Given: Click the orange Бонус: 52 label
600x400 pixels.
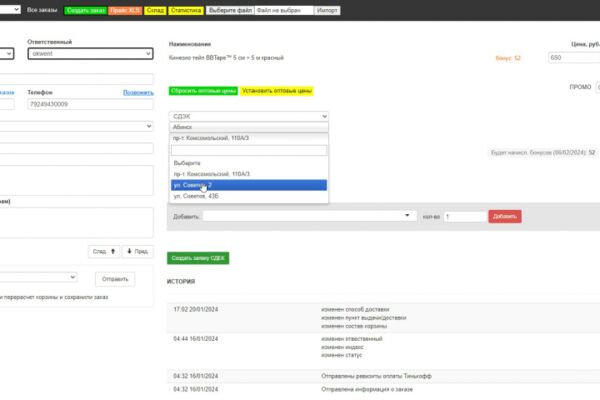Looking at the screenshot, I should coord(508,58).
